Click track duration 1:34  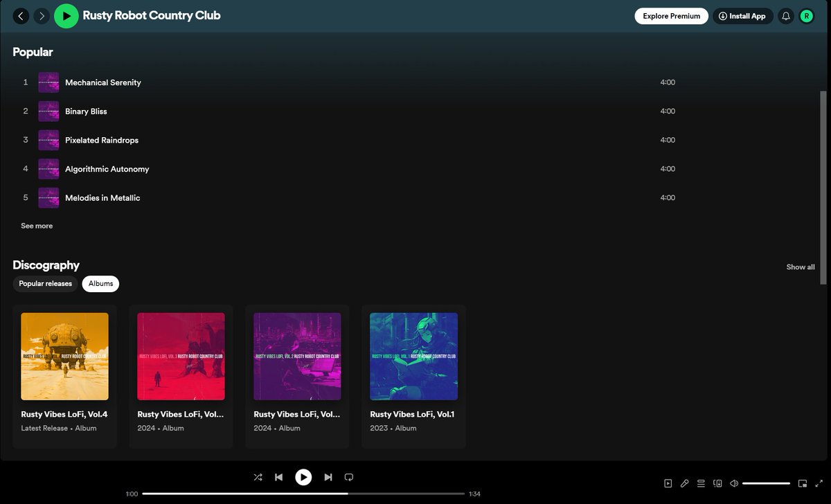(x=474, y=494)
